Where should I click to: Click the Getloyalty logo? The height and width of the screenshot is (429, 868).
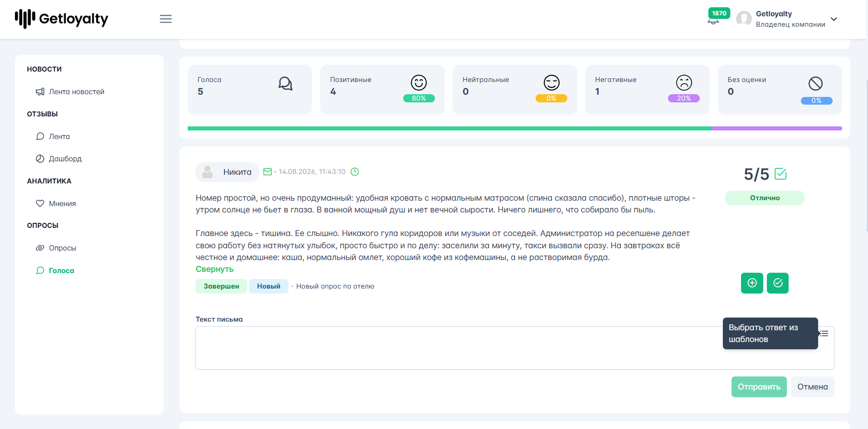[62, 19]
